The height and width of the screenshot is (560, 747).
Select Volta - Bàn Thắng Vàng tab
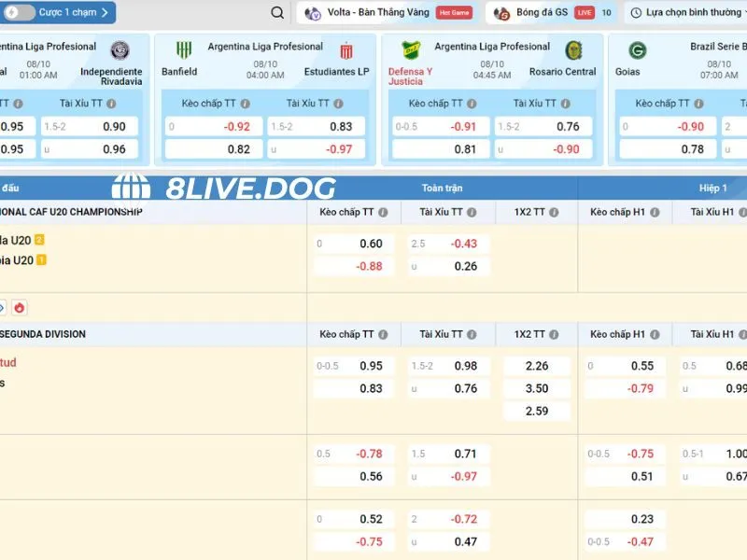pos(379,13)
